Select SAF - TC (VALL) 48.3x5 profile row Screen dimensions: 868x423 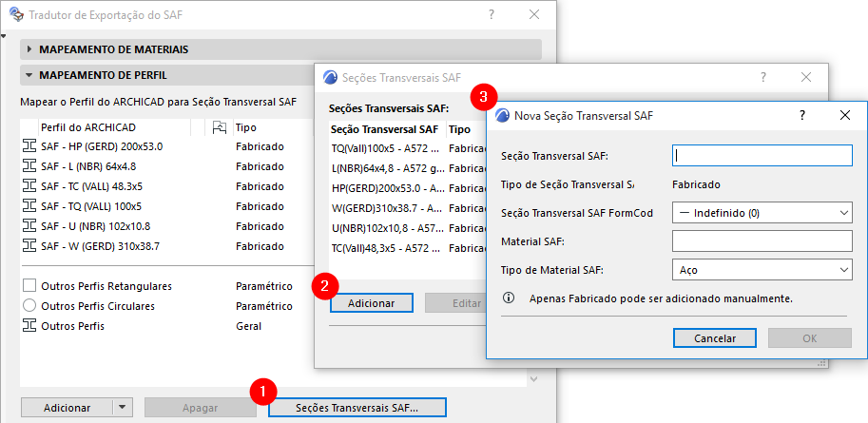[166, 186]
